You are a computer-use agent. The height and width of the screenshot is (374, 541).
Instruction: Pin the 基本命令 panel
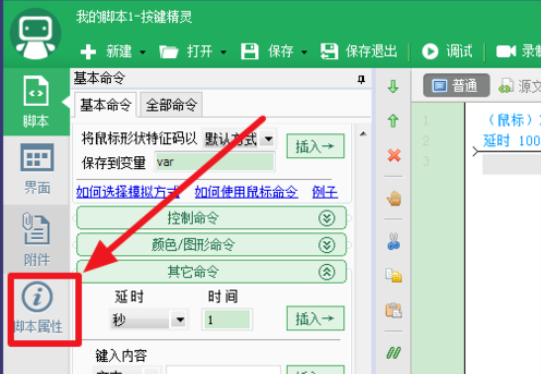pyautogui.click(x=361, y=79)
